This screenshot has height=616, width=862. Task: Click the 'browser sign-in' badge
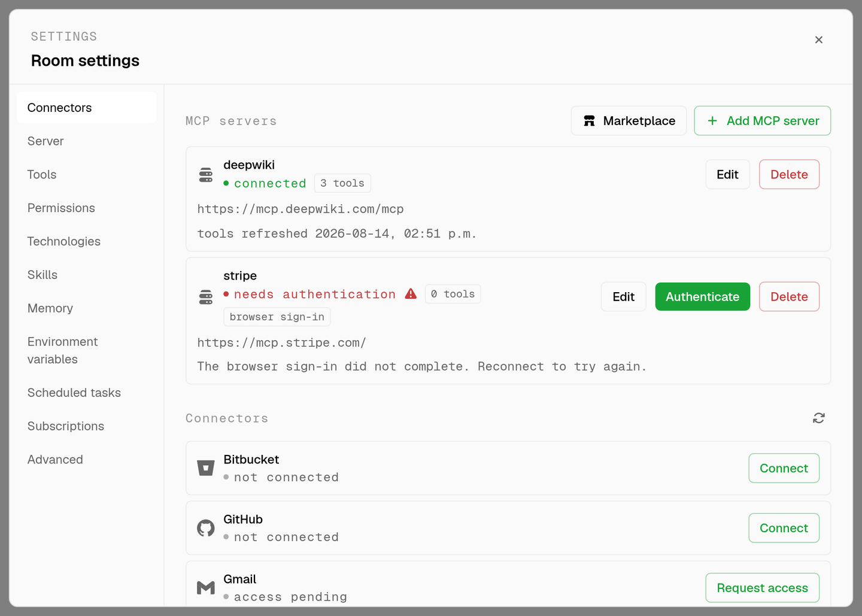click(x=277, y=317)
